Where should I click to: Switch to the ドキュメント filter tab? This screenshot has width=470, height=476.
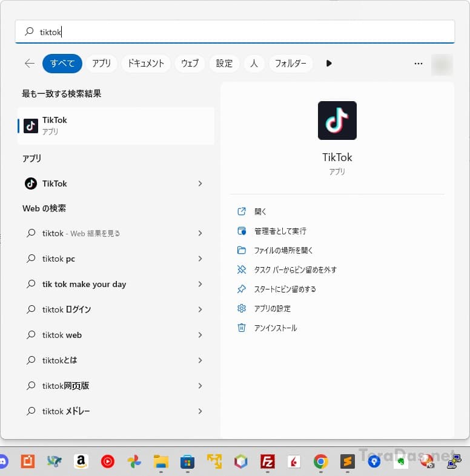[x=146, y=64]
